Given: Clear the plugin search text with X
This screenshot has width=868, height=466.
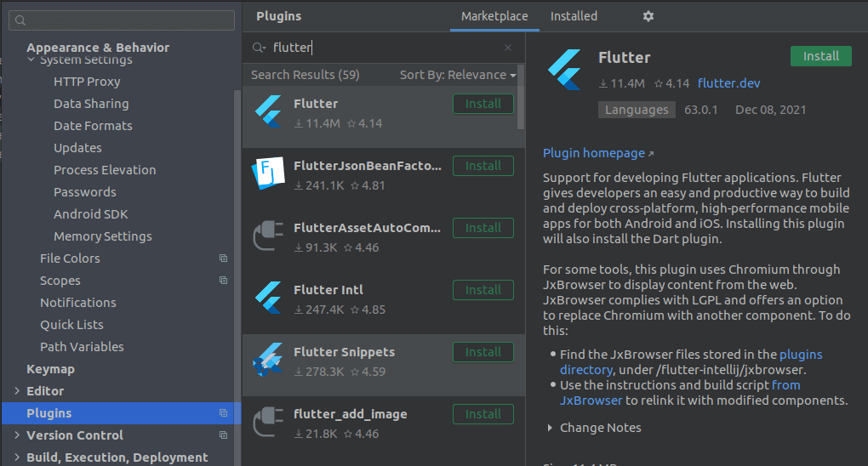Looking at the screenshot, I should coord(508,48).
